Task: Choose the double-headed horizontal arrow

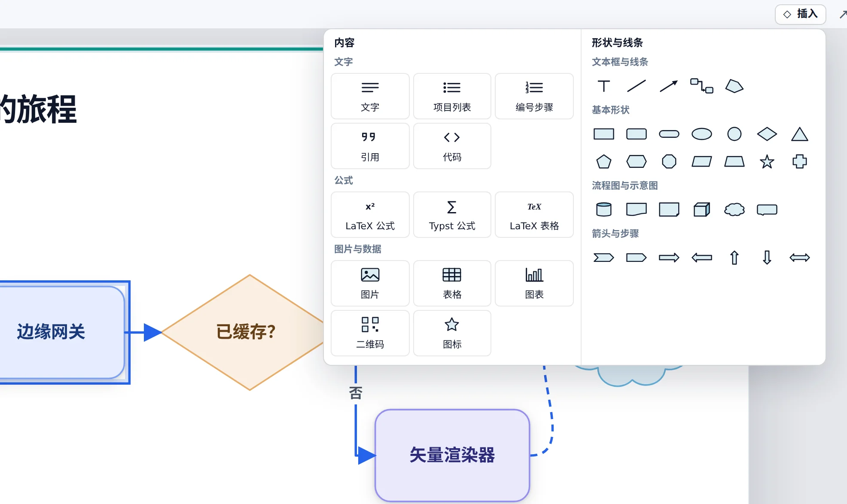Action: pos(800,258)
